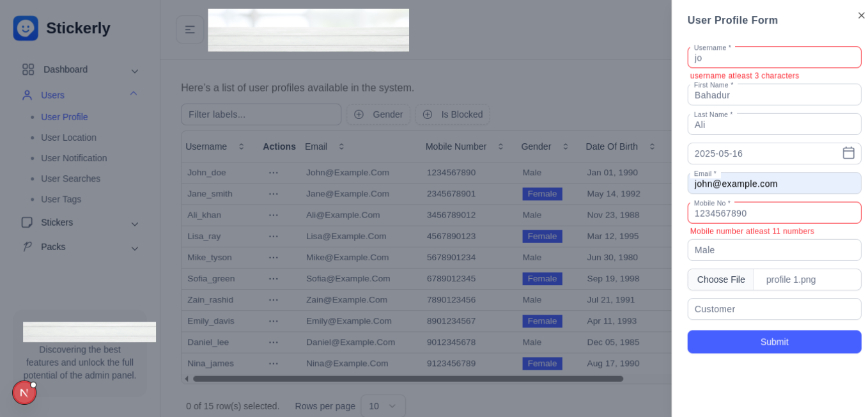This screenshot has height=417, width=868.
Task: Submit the user profile form
Action: click(774, 342)
